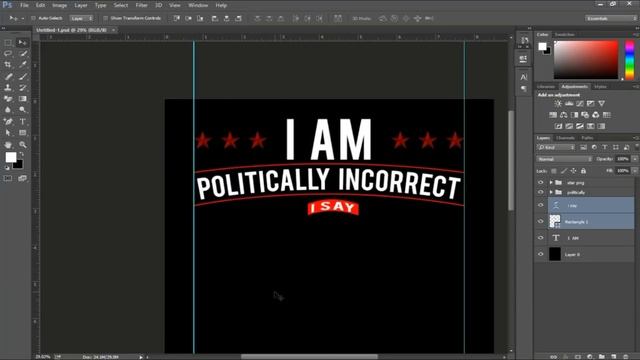Enable the Auto-Select checkbox
The width and height of the screenshot is (640, 360).
tap(33, 18)
